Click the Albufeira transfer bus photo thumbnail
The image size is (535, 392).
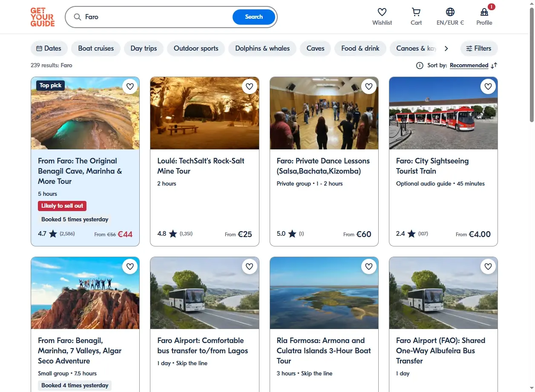click(443, 293)
